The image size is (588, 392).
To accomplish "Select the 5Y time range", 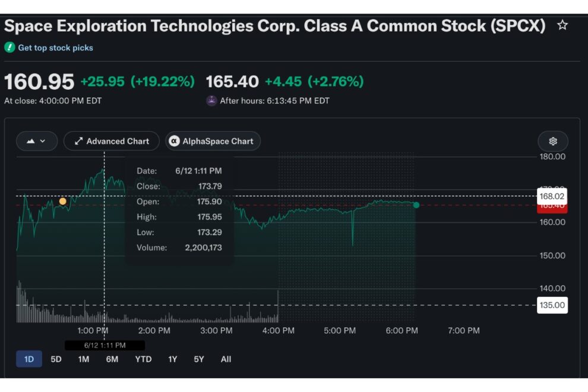I will pyautogui.click(x=199, y=359).
